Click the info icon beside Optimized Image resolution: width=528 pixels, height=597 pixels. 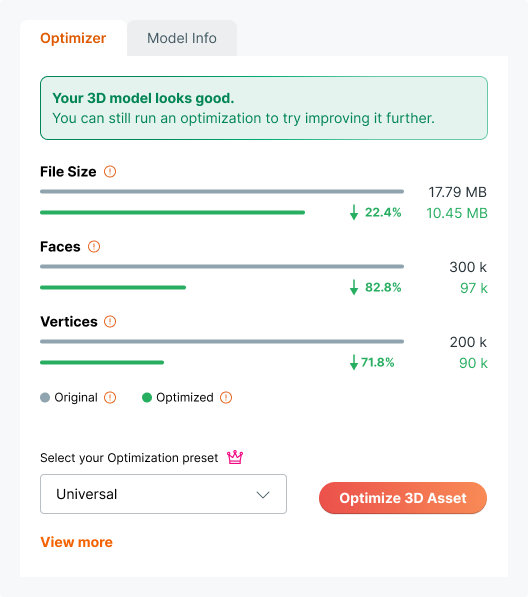(x=226, y=397)
